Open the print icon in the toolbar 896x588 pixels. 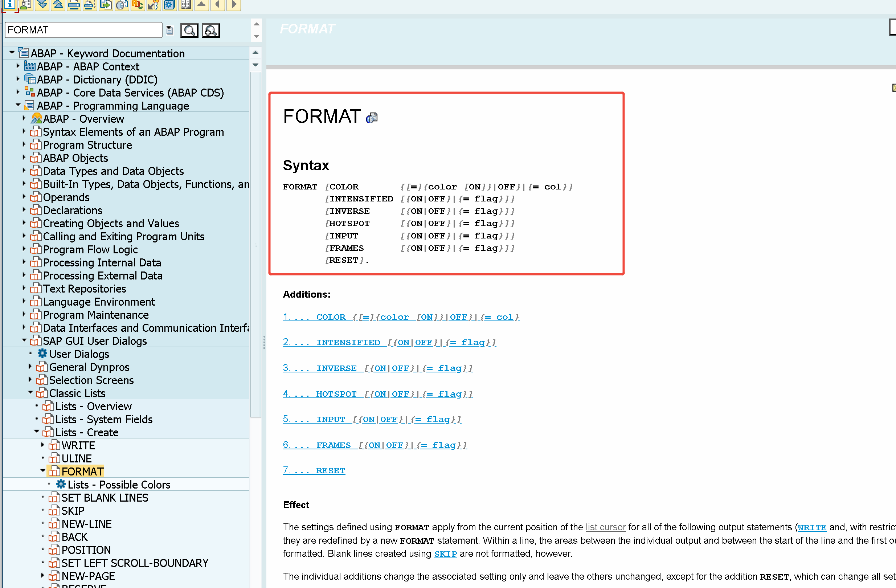pos(74,5)
